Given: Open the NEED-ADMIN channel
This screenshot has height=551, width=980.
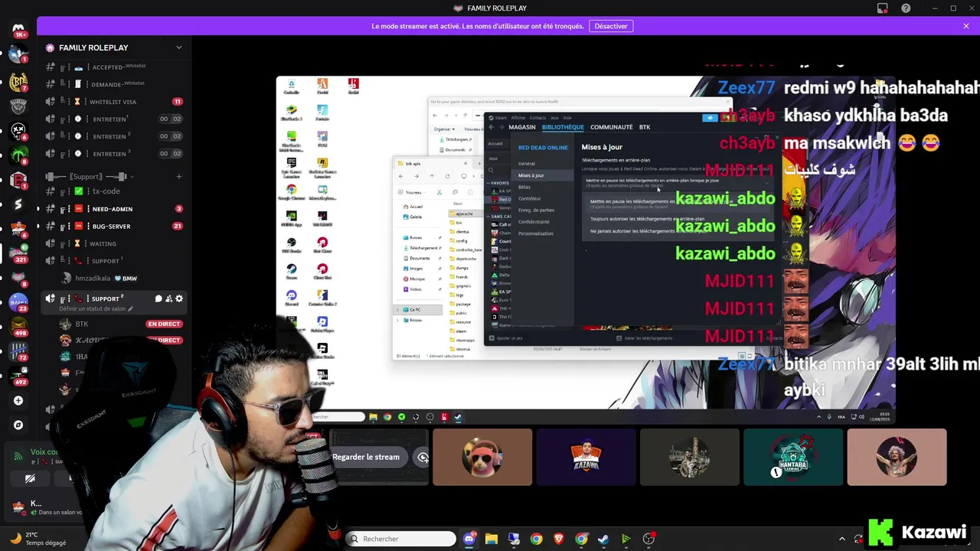Looking at the screenshot, I should (x=115, y=209).
